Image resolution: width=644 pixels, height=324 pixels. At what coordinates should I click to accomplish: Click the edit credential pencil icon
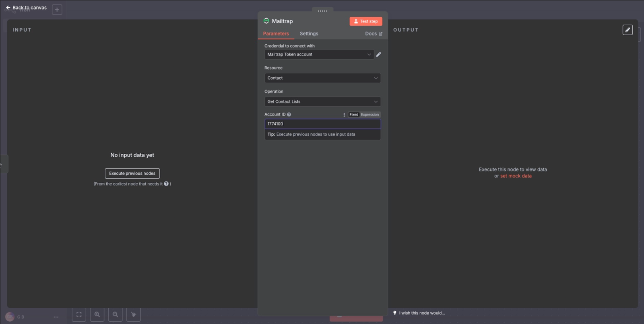click(378, 54)
